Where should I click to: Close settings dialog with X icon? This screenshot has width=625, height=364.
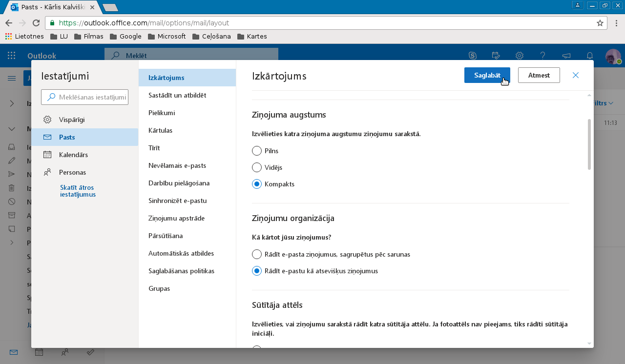576,75
